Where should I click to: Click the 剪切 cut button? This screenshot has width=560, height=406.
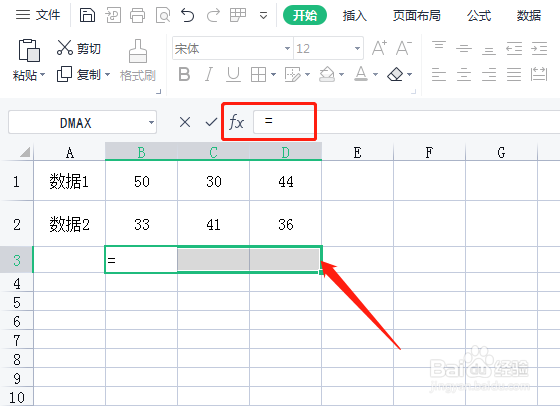(x=79, y=48)
